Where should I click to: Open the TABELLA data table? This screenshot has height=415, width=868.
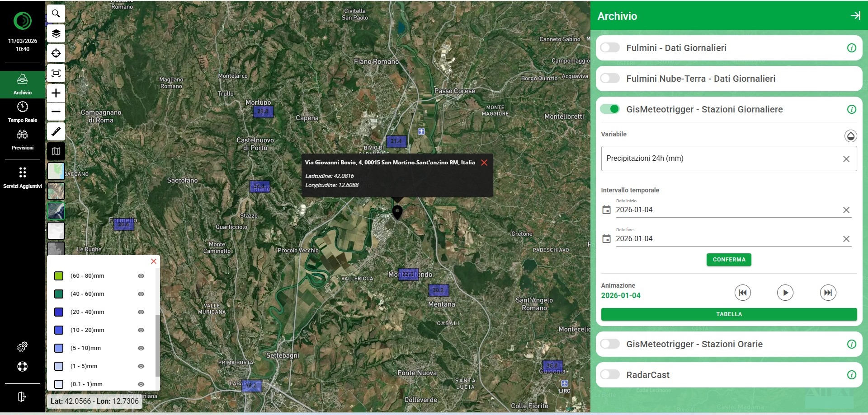click(x=729, y=314)
